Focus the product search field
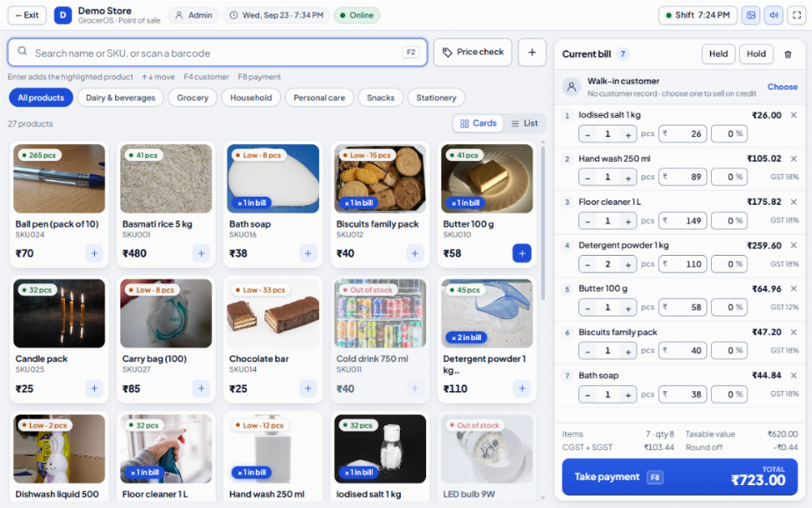Screen dimensions: 812x508 point(218,53)
